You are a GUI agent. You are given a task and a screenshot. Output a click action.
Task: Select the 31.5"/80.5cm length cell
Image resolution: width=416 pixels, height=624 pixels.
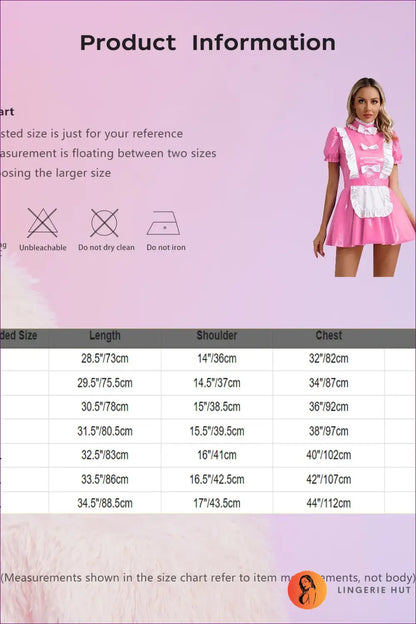pyautogui.click(x=105, y=431)
